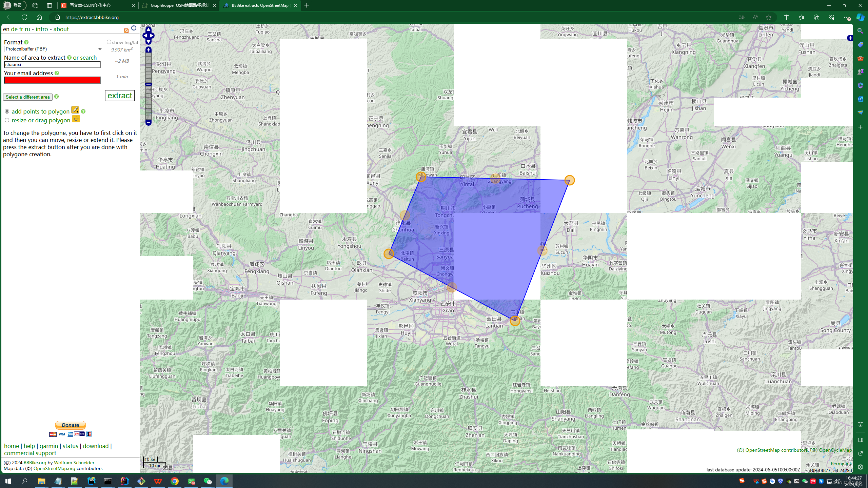This screenshot has height=488, width=868.
Task: Enable show lng/lat radio option
Action: pos(109,42)
